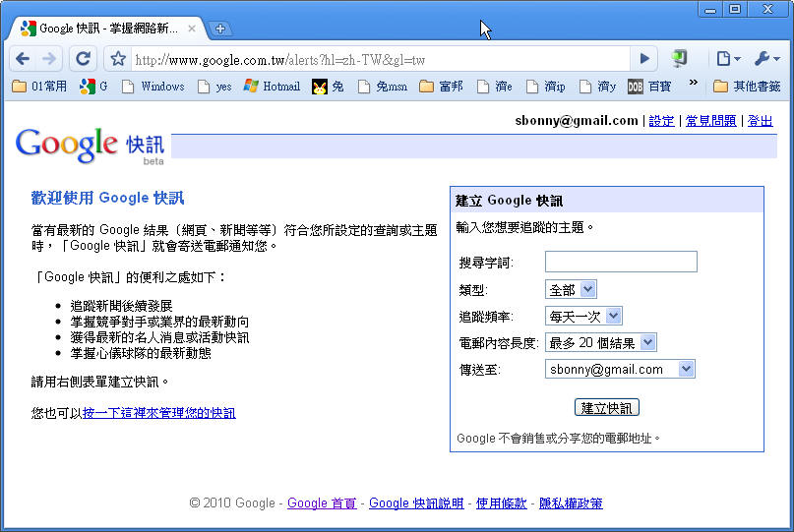Screen dimensions: 794x532
Task: Click the 建立快訊 create alert button
Action: tap(607, 407)
